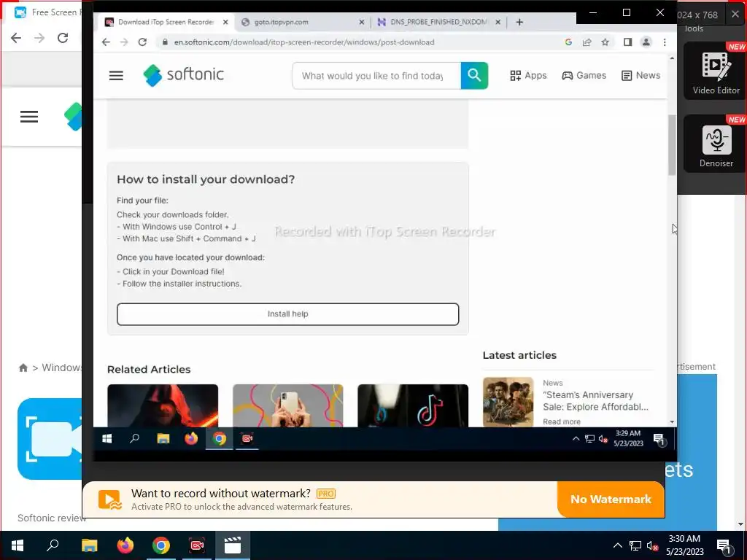The height and width of the screenshot is (560, 747).
Task: Open taskbar search magnifier
Action: click(x=53, y=545)
